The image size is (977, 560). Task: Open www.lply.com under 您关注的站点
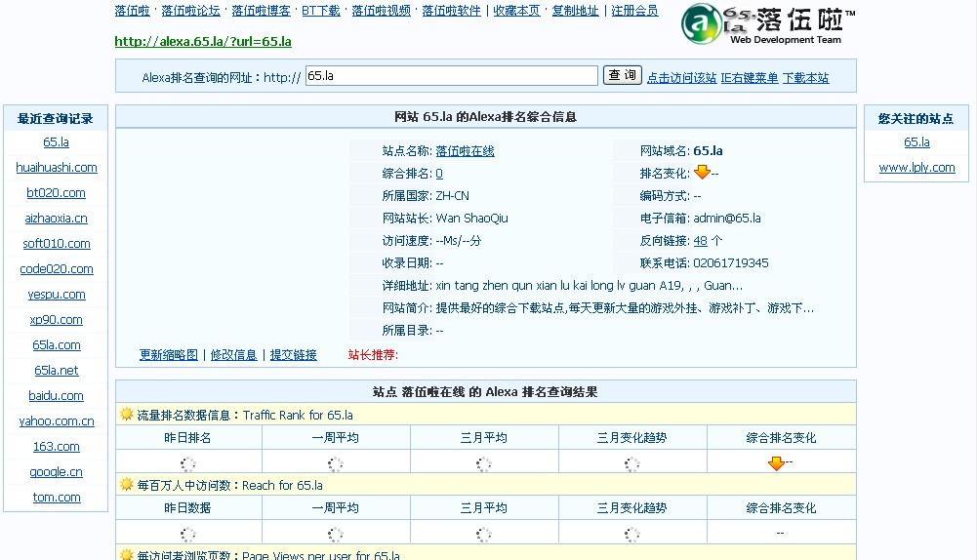(x=916, y=168)
